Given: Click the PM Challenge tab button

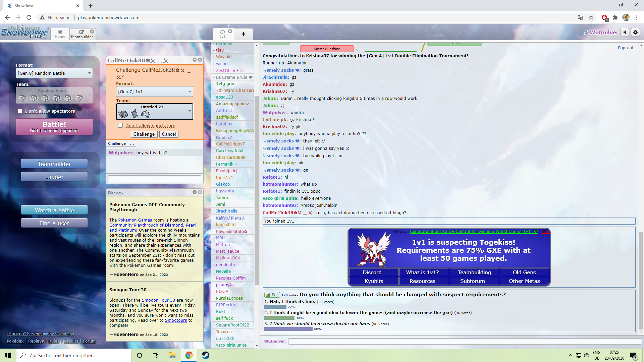Looking at the screenshot, I should (117, 143).
